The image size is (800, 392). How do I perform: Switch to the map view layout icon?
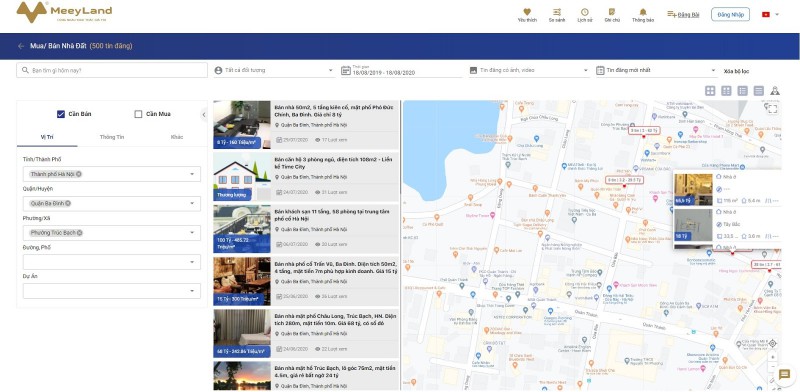pos(775,91)
